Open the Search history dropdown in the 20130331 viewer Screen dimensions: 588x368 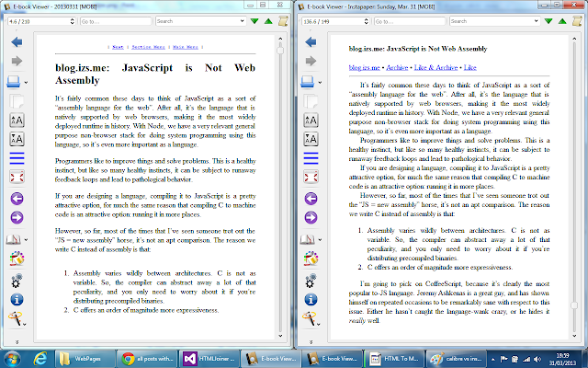243,21
